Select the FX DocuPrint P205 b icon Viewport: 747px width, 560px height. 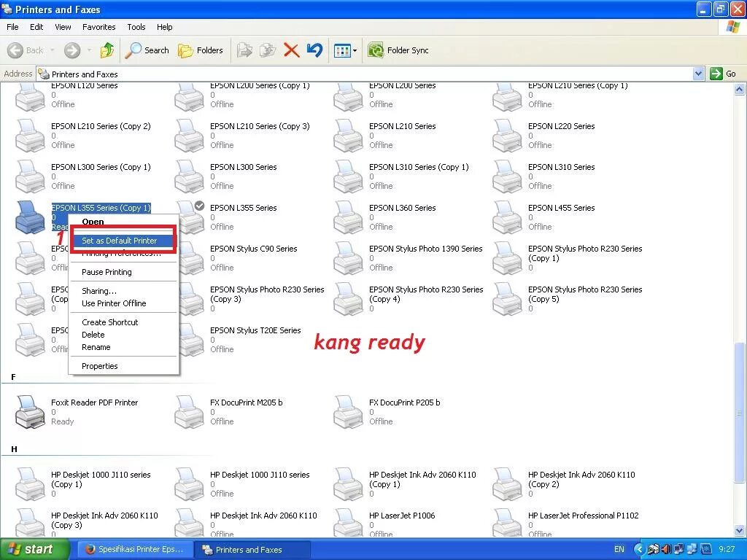click(x=348, y=412)
